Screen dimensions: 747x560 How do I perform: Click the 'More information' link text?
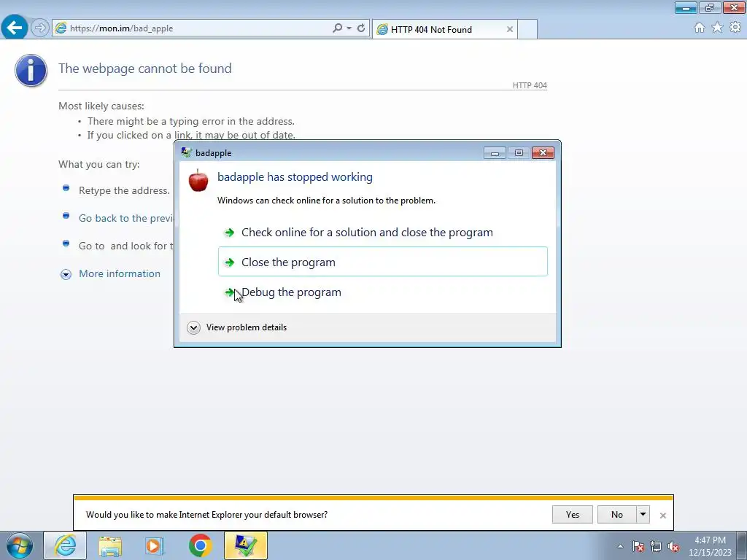point(120,274)
